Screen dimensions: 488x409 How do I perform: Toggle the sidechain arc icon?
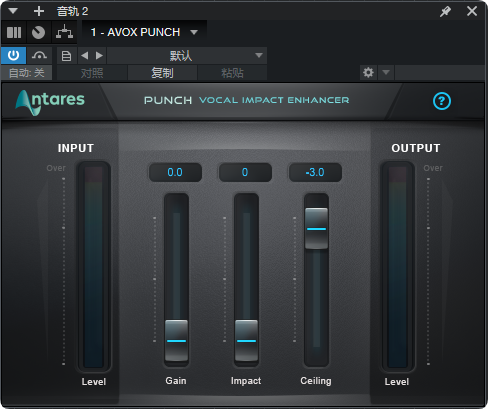tap(39, 55)
